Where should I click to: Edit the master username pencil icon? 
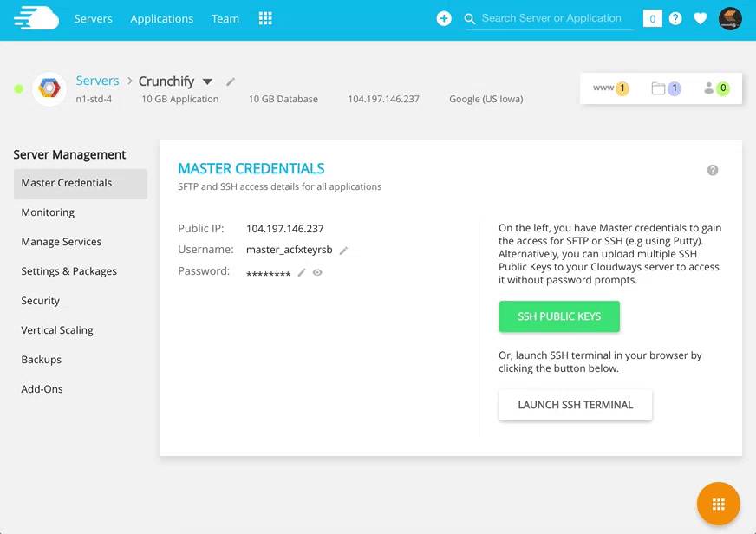click(343, 251)
